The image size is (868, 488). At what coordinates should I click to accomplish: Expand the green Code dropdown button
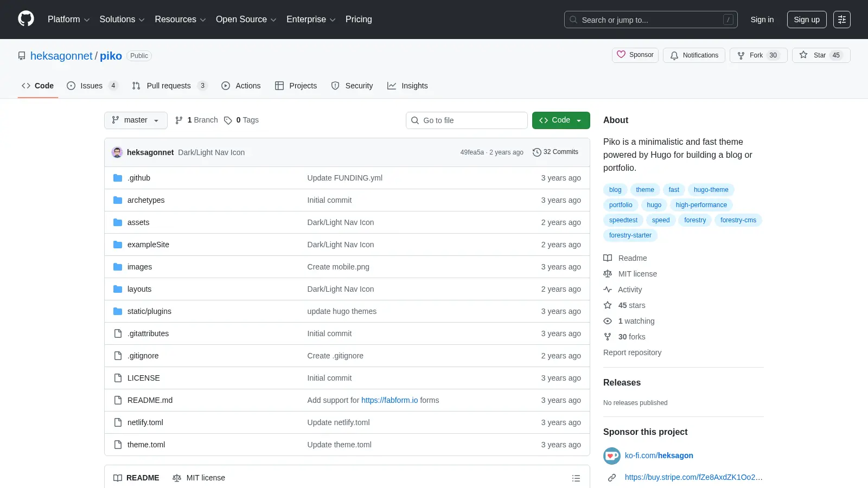tap(561, 120)
